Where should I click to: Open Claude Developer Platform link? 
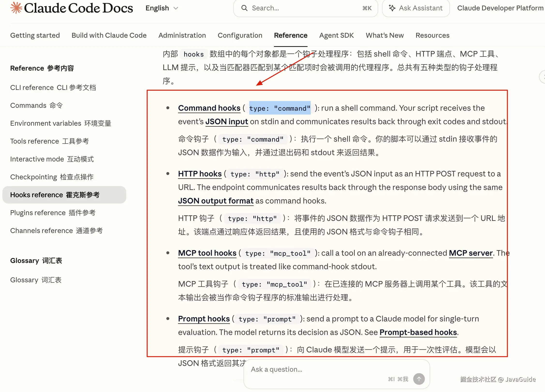click(500, 8)
